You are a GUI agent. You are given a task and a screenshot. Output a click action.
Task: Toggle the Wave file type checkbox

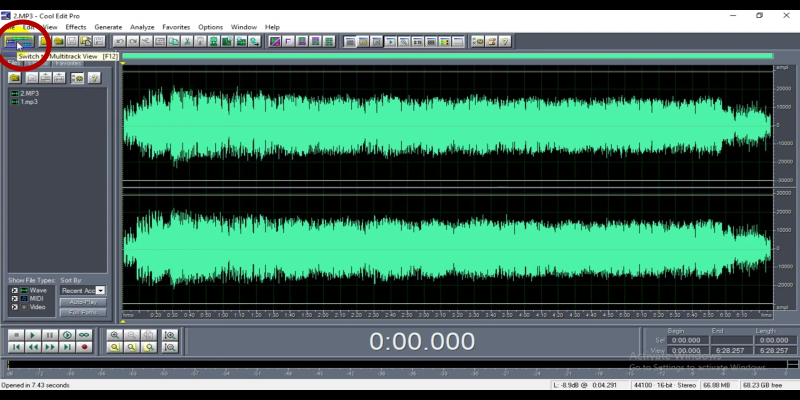[x=14, y=290]
